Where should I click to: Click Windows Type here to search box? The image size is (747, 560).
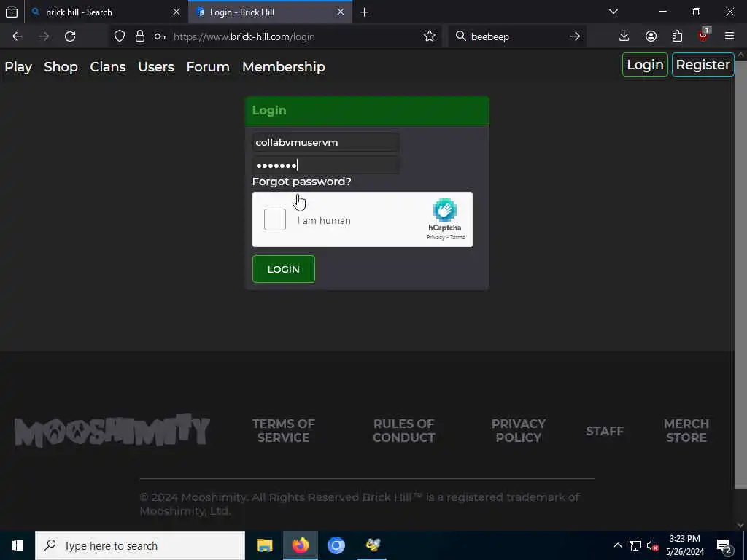pyautogui.click(x=140, y=545)
